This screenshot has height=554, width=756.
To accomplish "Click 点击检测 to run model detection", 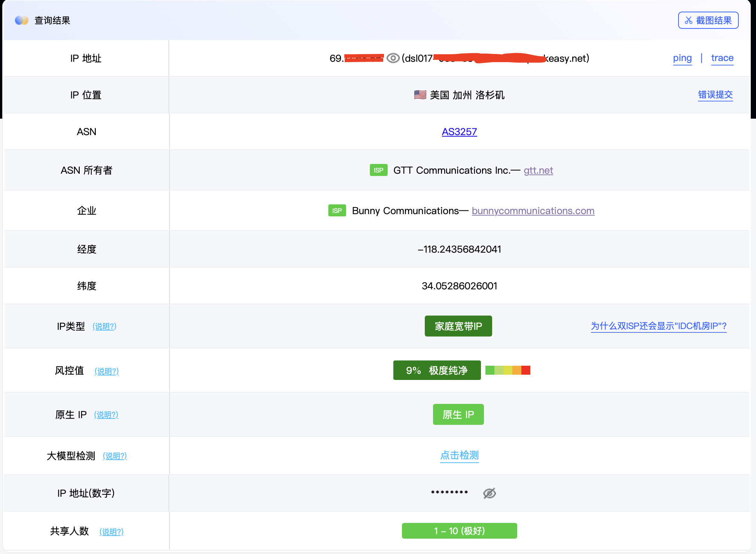I will [459, 455].
